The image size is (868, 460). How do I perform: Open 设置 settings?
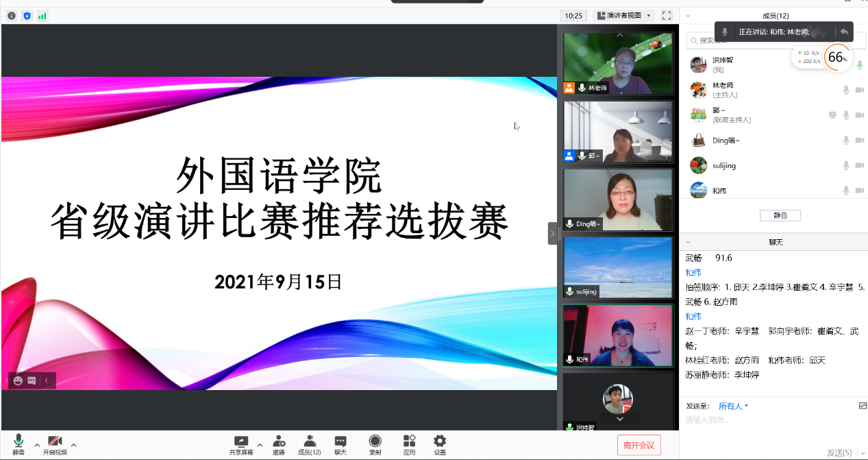440,444
